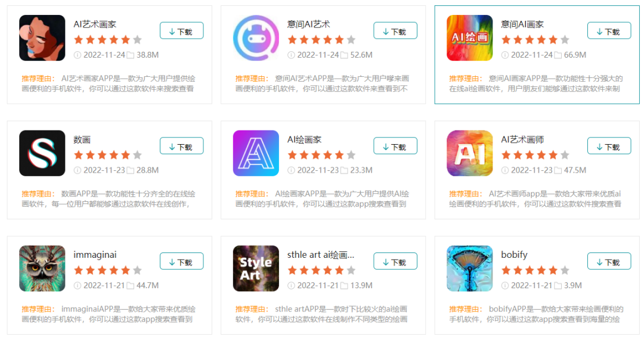The image size is (644, 340).
Task: Open the Style Art app icon
Action: pos(256,268)
